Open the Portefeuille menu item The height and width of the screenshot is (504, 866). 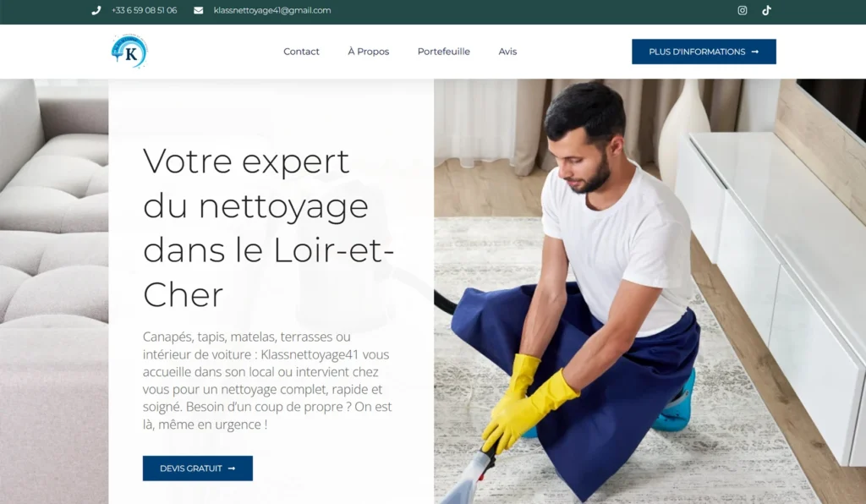(443, 52)
